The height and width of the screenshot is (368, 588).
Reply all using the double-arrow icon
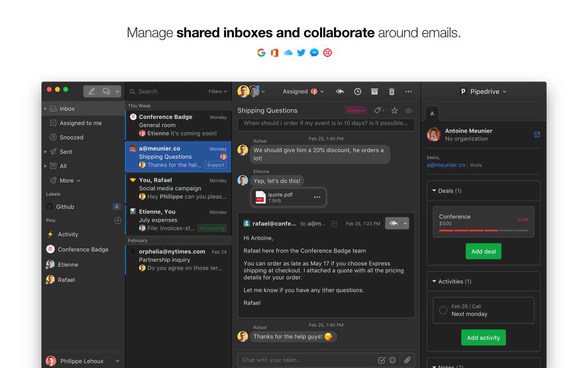pyautogui.click(x=339, y=92)
